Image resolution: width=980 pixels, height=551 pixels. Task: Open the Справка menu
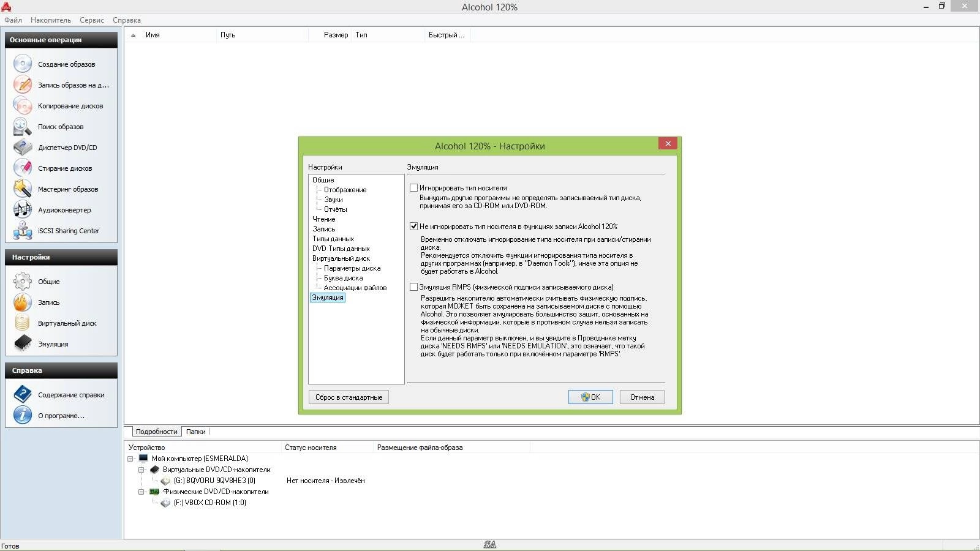coord(127,20)
